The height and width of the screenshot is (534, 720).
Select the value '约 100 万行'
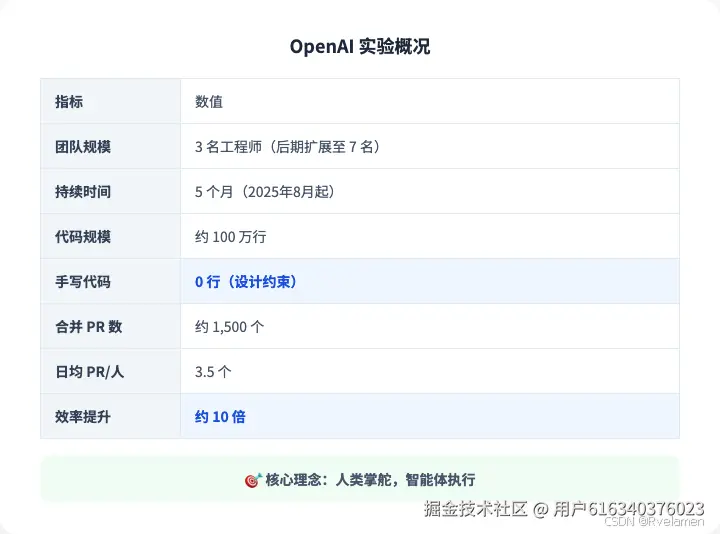click(231, 236)
